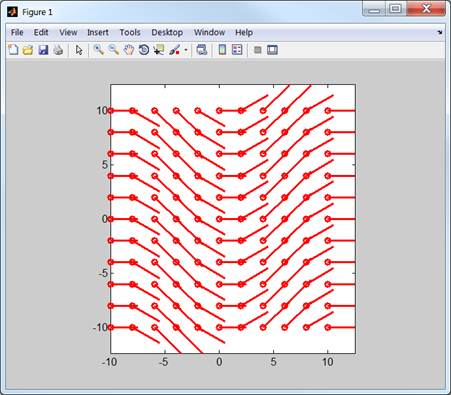
Task: Select the Data Cursor tool
Action: tap(159, 50)
